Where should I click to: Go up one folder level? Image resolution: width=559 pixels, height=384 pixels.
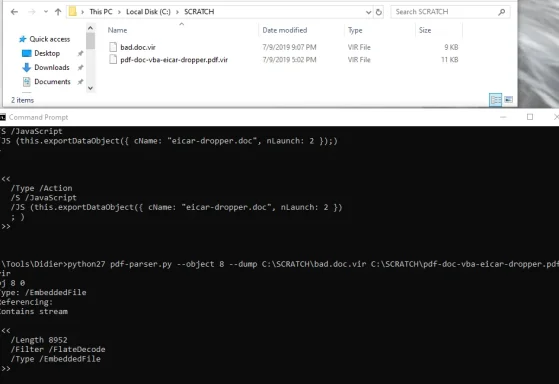[58, 12]
